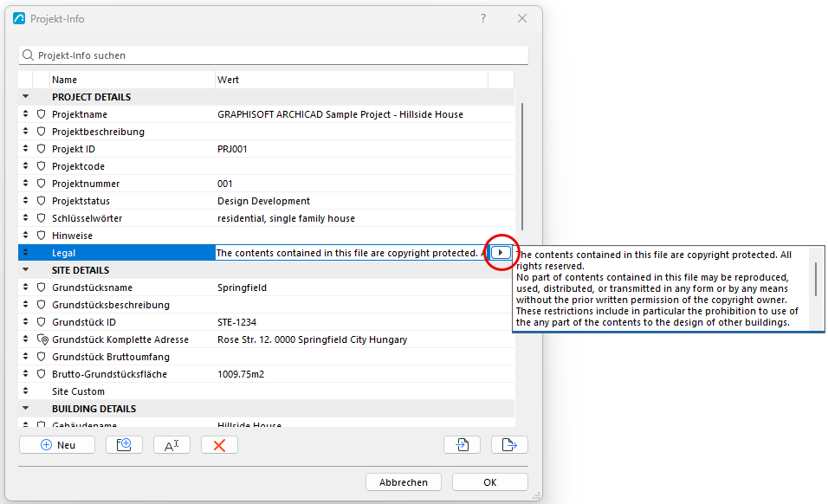Click the value Design Development
Image resolution: width=828 pixels, height=504 pixels.
click(263, 201)
